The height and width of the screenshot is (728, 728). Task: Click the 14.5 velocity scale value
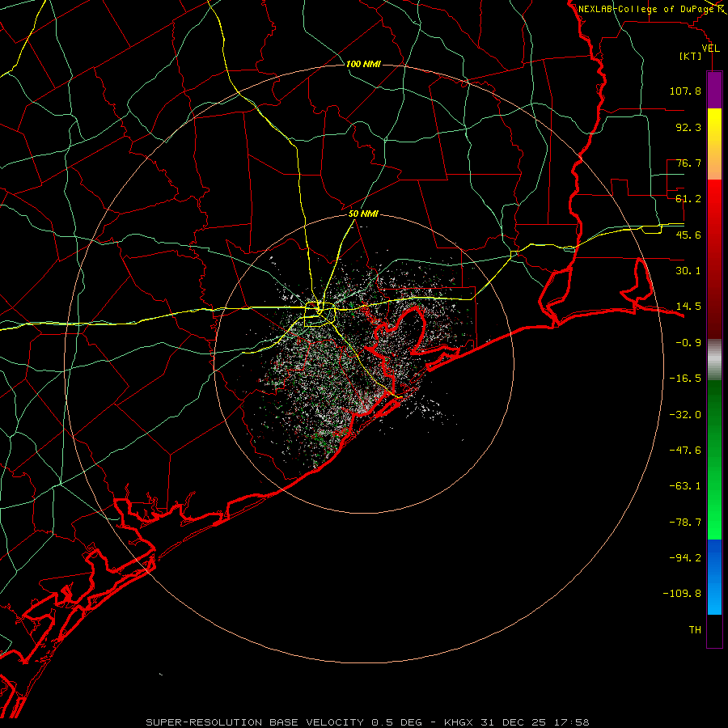point(688,307)
